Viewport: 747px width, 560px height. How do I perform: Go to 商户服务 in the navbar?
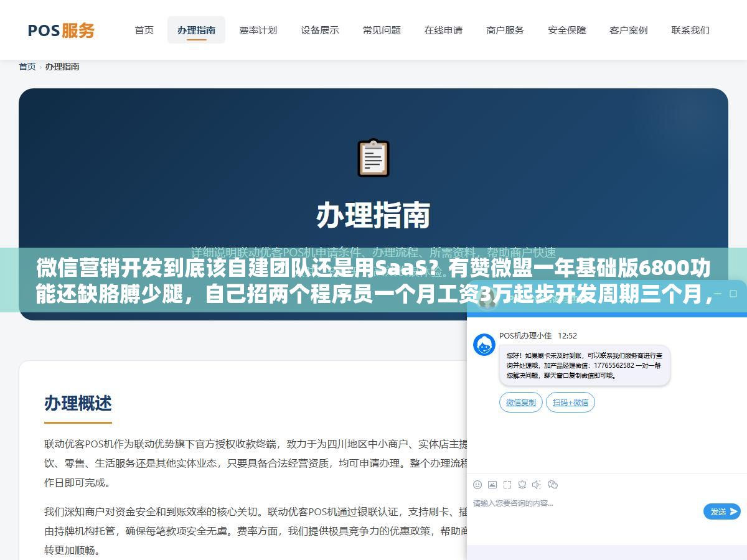[x=505, y=30]
